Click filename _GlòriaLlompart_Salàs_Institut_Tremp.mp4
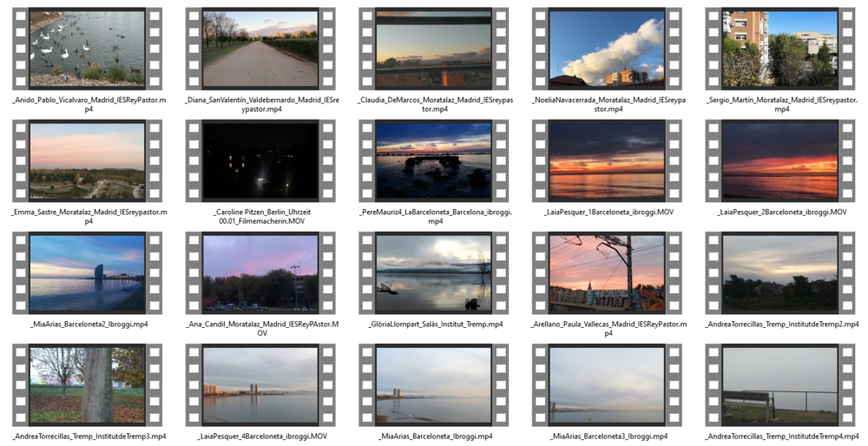868x446 pixels. [x=435, y=325]
